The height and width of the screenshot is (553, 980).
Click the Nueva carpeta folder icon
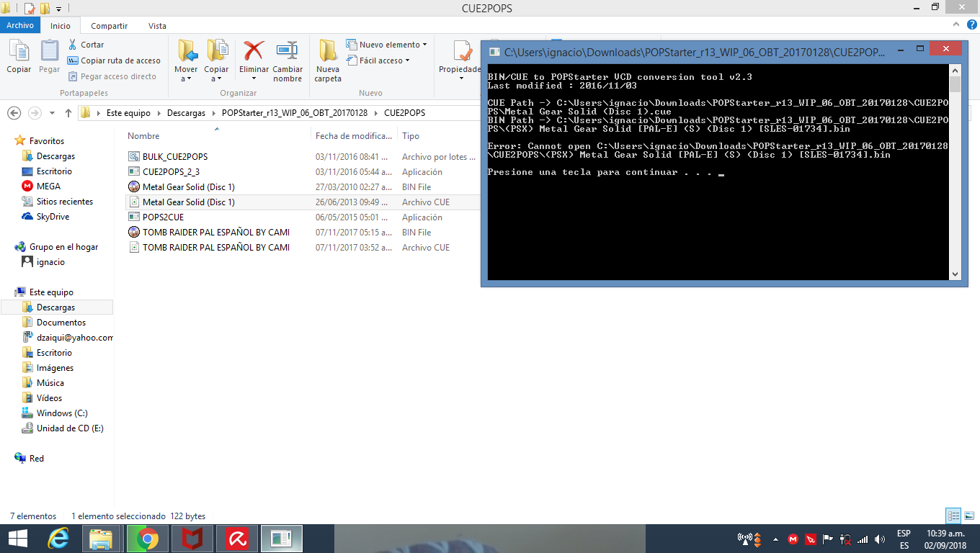pyautogui.click(x=328, y=52)
